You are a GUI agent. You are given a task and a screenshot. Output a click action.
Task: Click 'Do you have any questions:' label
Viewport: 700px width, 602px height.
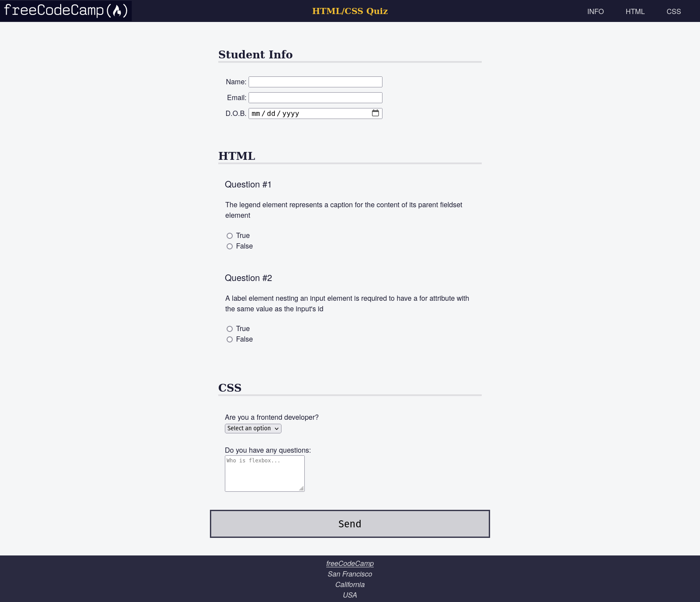click(268, 450)
